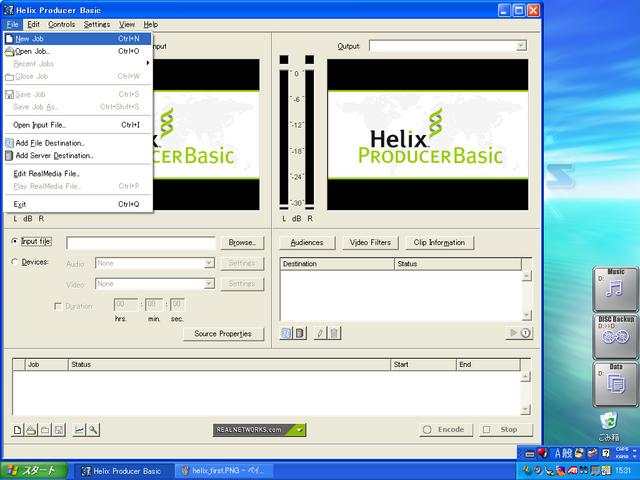Open the Settings menu
Image resolution: width=640 pixels, height=480 pixels.
pyautogui.click(x=97, y=24)
